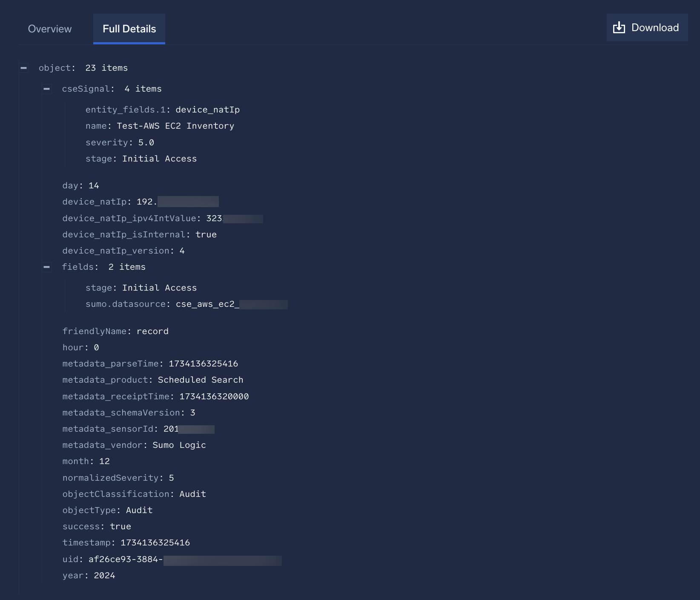Click the cseSignal name value Test-AWS EC2 Inventory
Viewport: 700px width, 600px height.
(x=175, y=126)
